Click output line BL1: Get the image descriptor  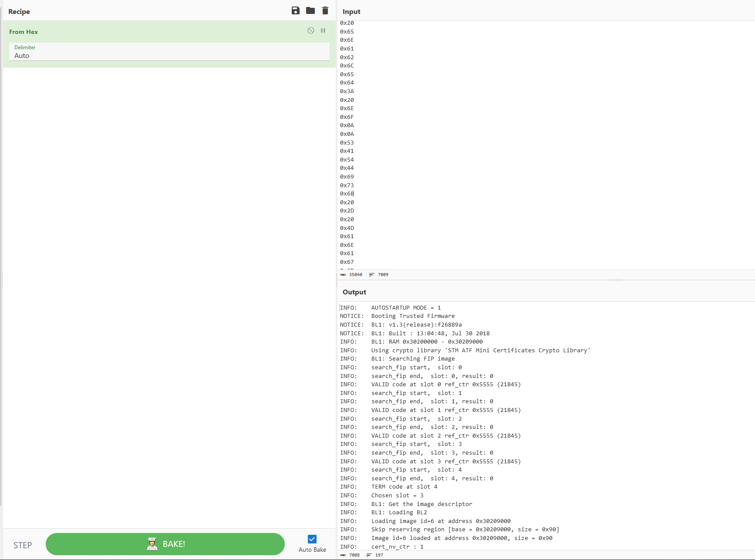click(x=406, y=504)
